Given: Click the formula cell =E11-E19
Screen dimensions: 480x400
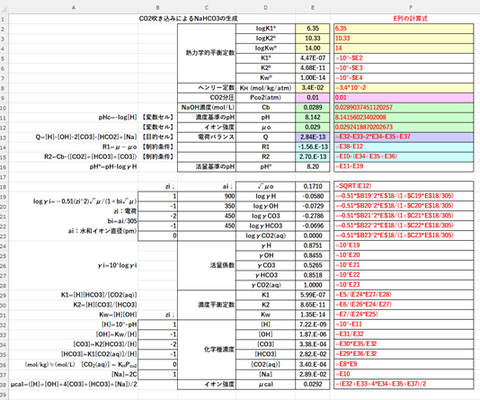Looking at the screenshot, I should tap(404, 167).
